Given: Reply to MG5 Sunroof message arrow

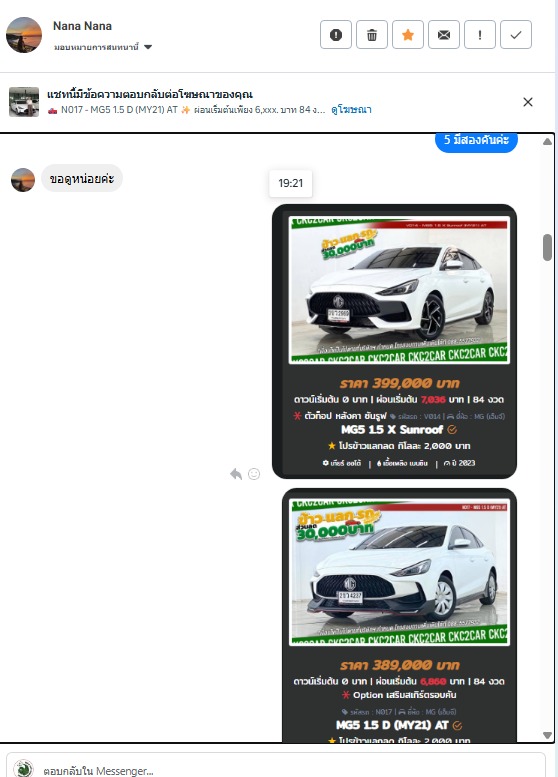Looking at the screenshot, I should [236, 474].
